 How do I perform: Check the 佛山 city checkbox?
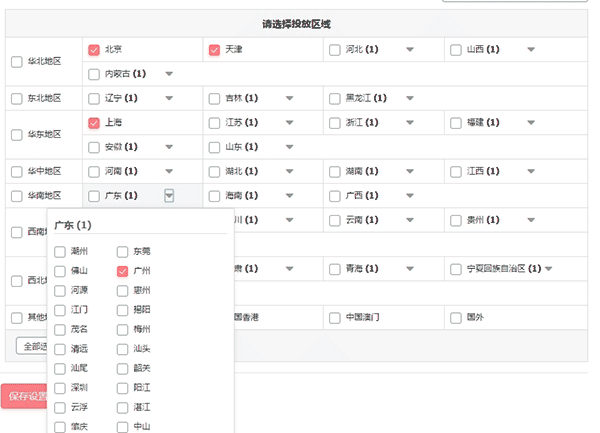point(60,271)
